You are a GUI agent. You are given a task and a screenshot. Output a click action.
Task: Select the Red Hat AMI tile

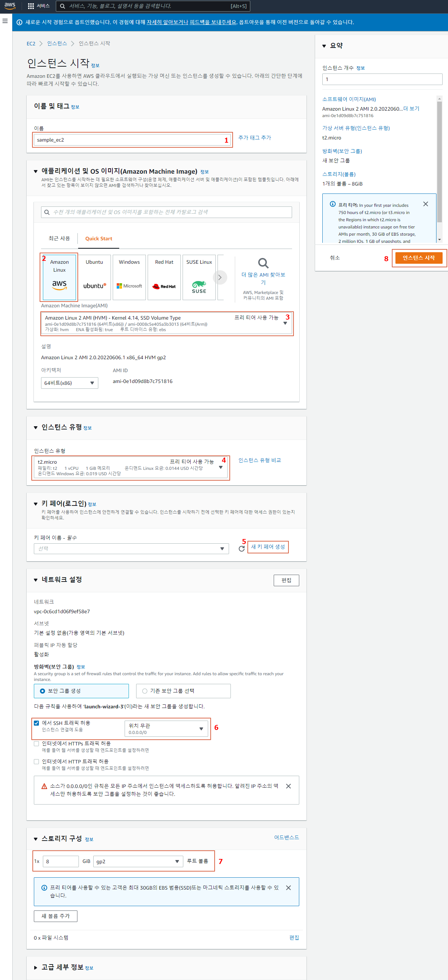click(x=164, y=277)
